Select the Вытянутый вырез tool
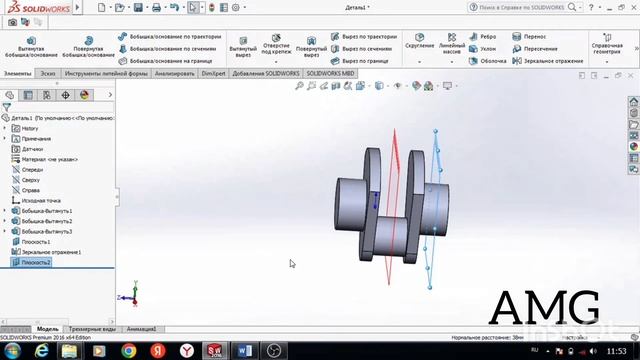The image size is (640, 360). point(243,47)
